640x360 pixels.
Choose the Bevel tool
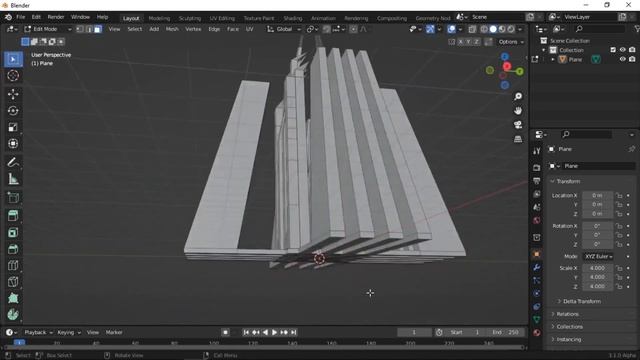(x=13, y=249)
